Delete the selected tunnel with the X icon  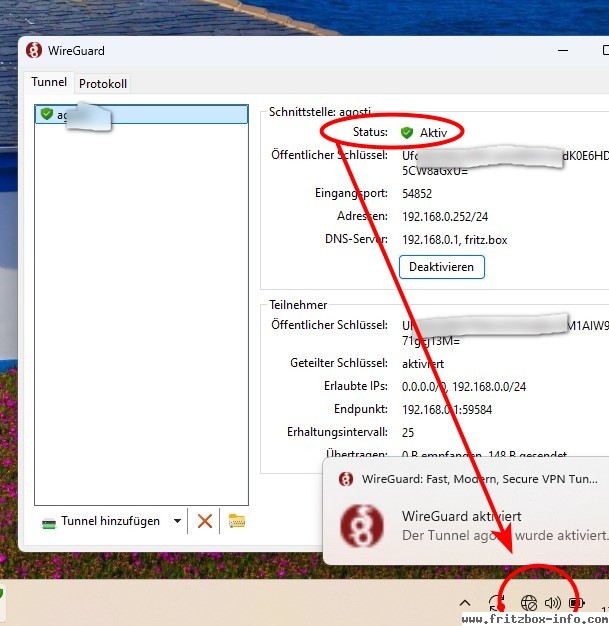[204, 521]
